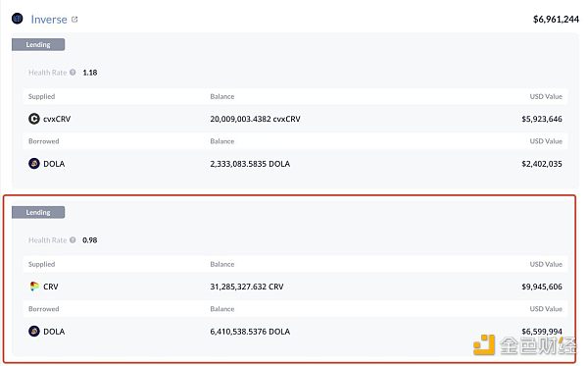
Task: Click the CRV supplied asset name
Action: (51, 287)
